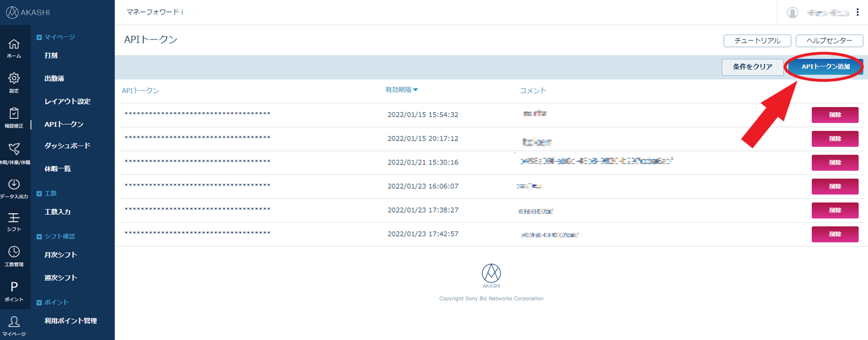Click expiry date 2022/01/21 15:30:16

coord(423,162)
